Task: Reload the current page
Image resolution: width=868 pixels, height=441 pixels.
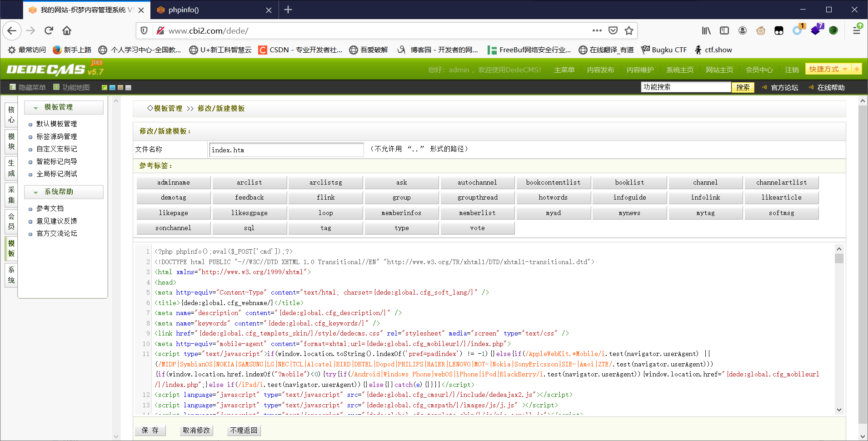Action: [x=49, y=30]
